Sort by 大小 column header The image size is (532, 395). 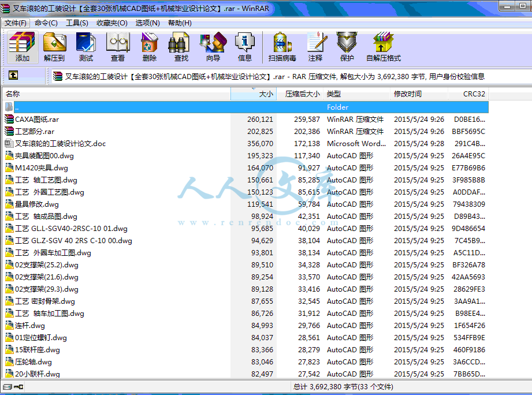(254, 94)
